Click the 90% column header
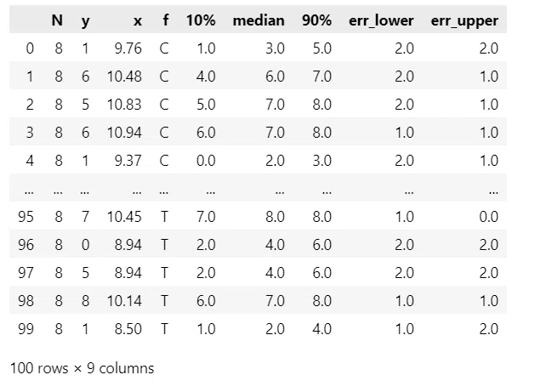 (x=316, y=20)
